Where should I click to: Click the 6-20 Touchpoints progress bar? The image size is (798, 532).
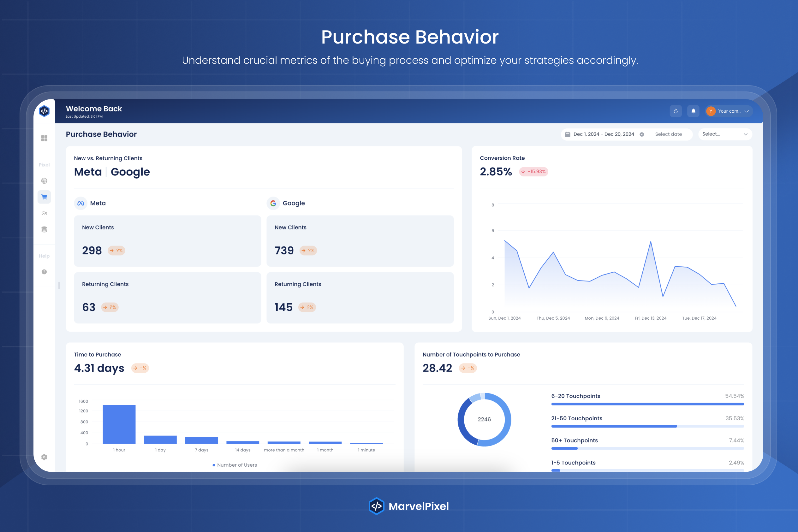pos(647,404)
